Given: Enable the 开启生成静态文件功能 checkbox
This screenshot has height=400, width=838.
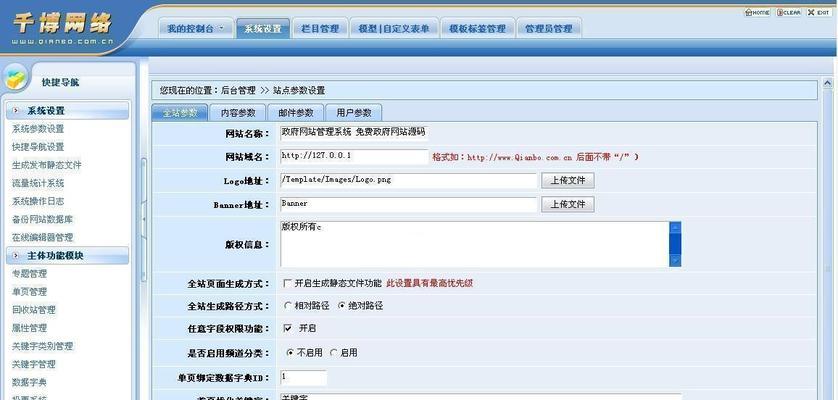Looking at the screenshot, I should pyautogui.click(x=288, y=283).
